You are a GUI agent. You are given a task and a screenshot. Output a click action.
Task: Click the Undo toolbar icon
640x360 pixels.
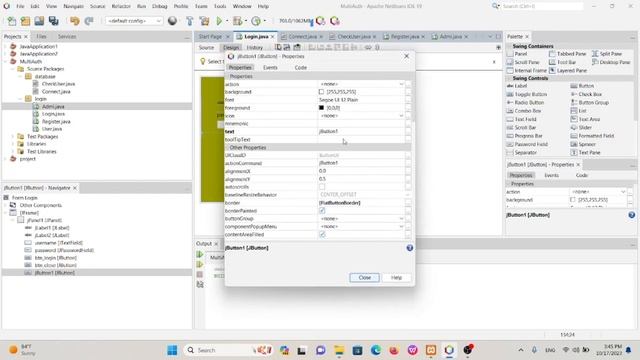click(x=74, y=21)
